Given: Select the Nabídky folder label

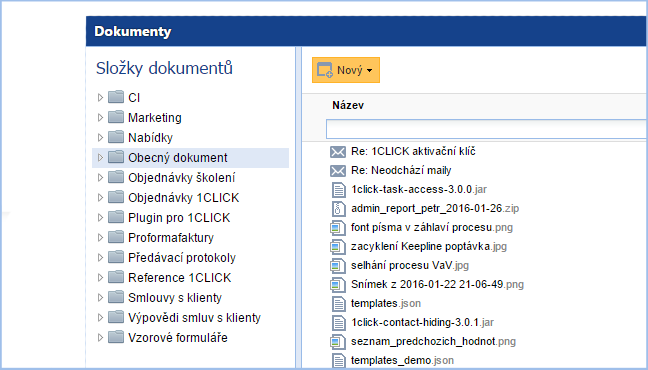Looking at the screenshot, I should click(150, 138).
